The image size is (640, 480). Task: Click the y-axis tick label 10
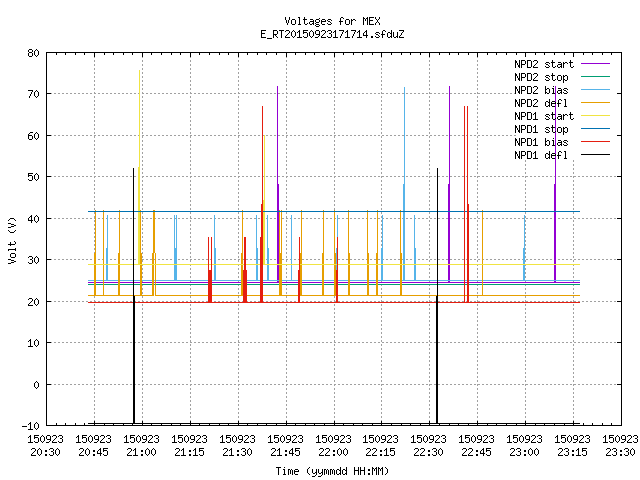click(x=33, y=343)
